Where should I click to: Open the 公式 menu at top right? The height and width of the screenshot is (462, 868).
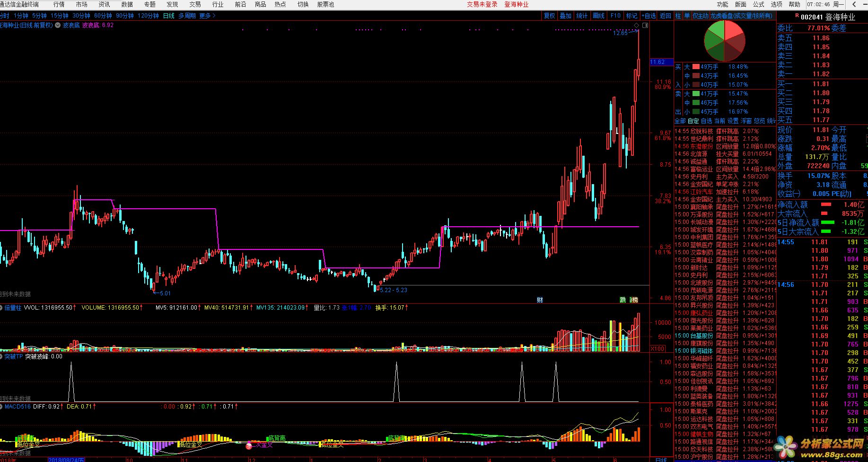[759, 4]
